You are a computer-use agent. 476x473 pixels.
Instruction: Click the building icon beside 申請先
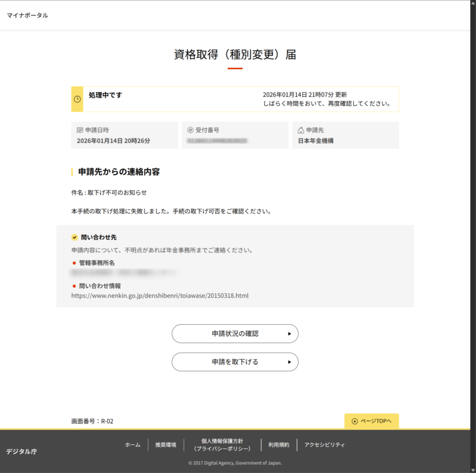pyautogui.click(x=301, y=130)
